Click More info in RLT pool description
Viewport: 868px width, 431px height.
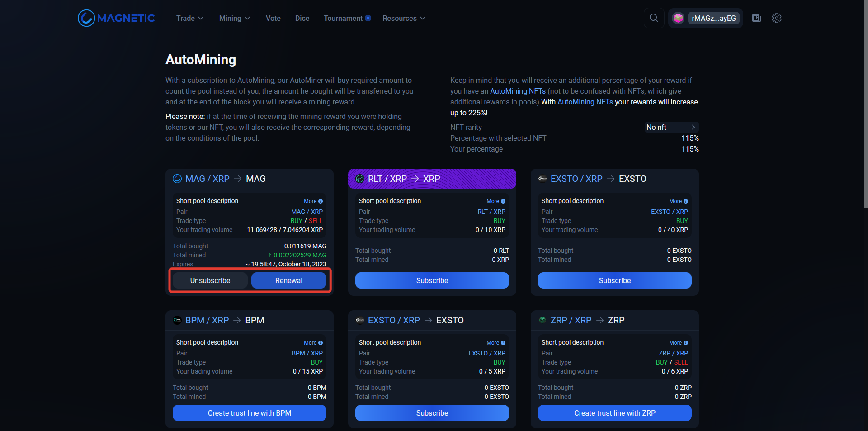click(x=496, y=201)
